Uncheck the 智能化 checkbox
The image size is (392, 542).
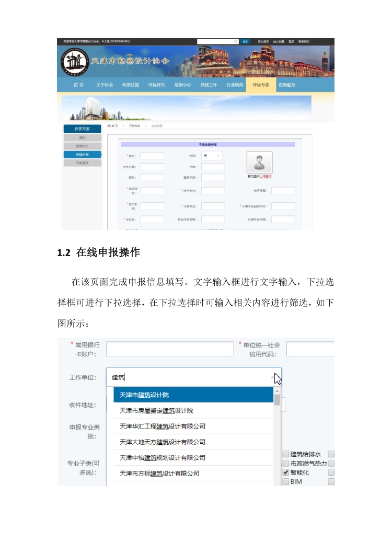(x=286, y=472)
